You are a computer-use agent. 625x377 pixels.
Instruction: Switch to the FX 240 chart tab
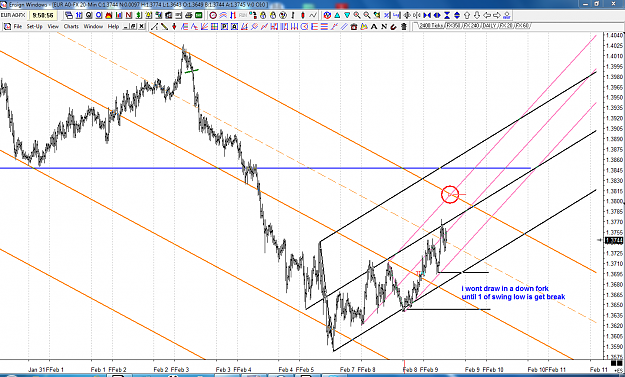[471, 26]
